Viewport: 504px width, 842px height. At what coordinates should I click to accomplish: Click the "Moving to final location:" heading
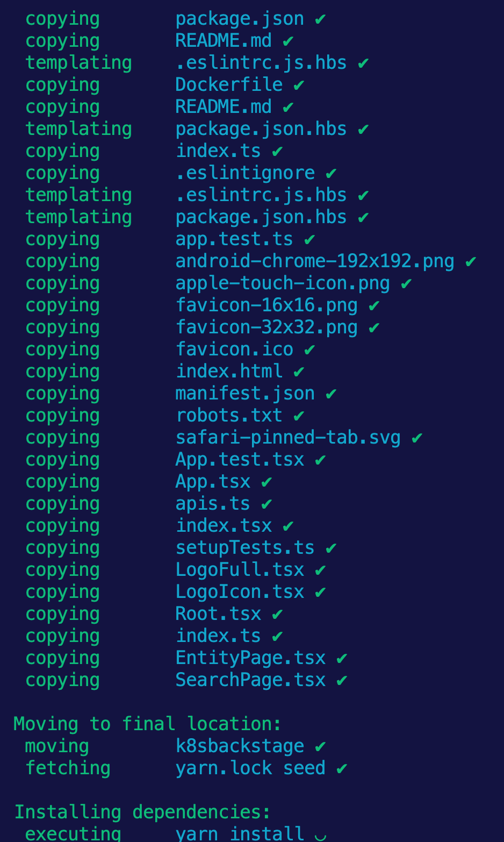(147, 724)
